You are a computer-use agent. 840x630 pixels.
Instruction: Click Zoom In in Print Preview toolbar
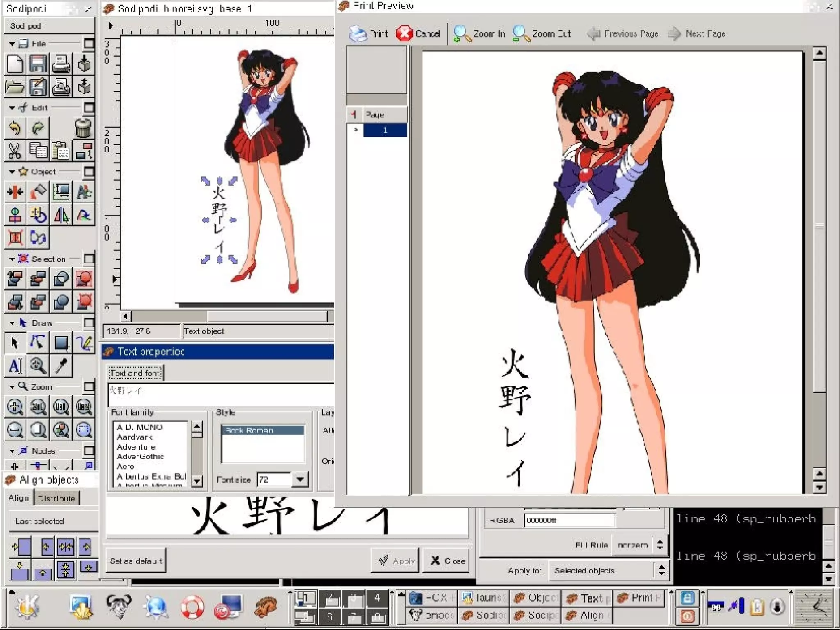[479, 34]
